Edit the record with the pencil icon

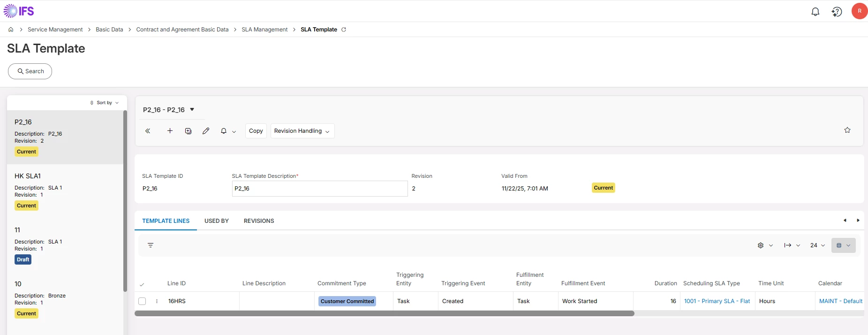point(206,131)
